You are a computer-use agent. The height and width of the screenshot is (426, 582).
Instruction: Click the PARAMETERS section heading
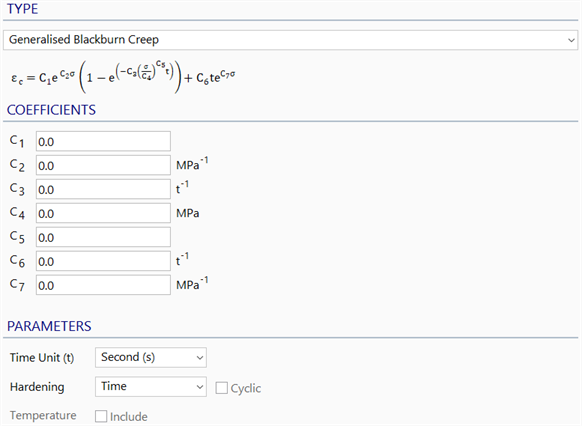click(x=49, y=326)
